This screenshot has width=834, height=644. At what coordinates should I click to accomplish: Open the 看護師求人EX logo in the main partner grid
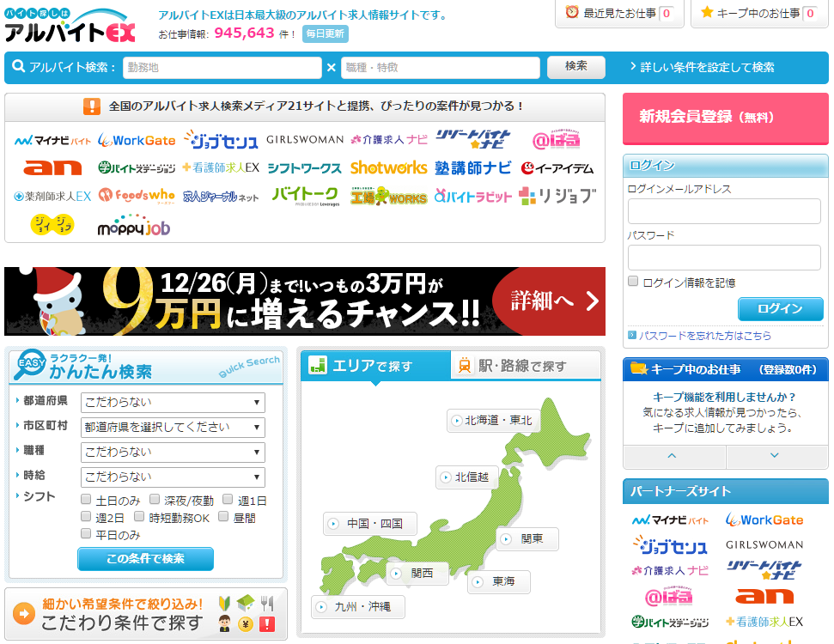222,167
